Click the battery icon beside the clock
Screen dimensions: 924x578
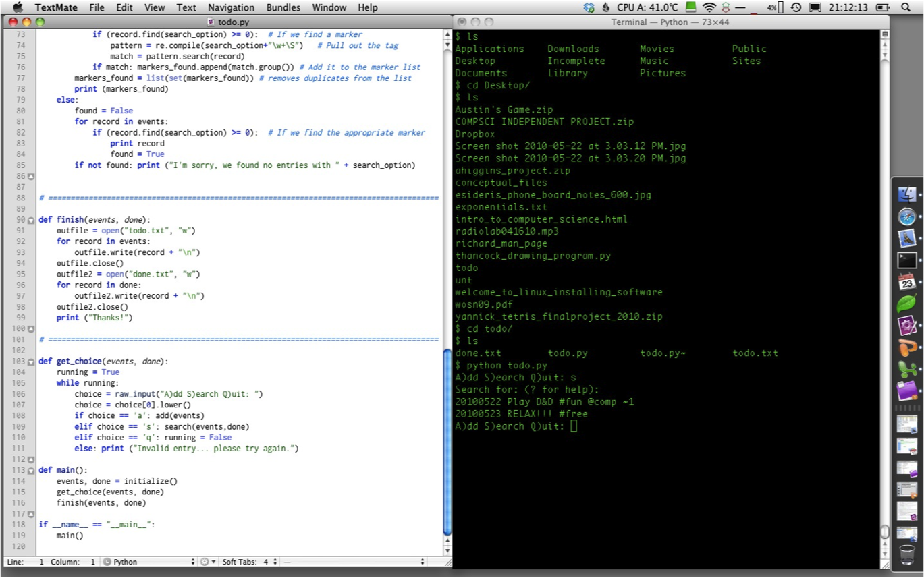(x=882, y=7)
